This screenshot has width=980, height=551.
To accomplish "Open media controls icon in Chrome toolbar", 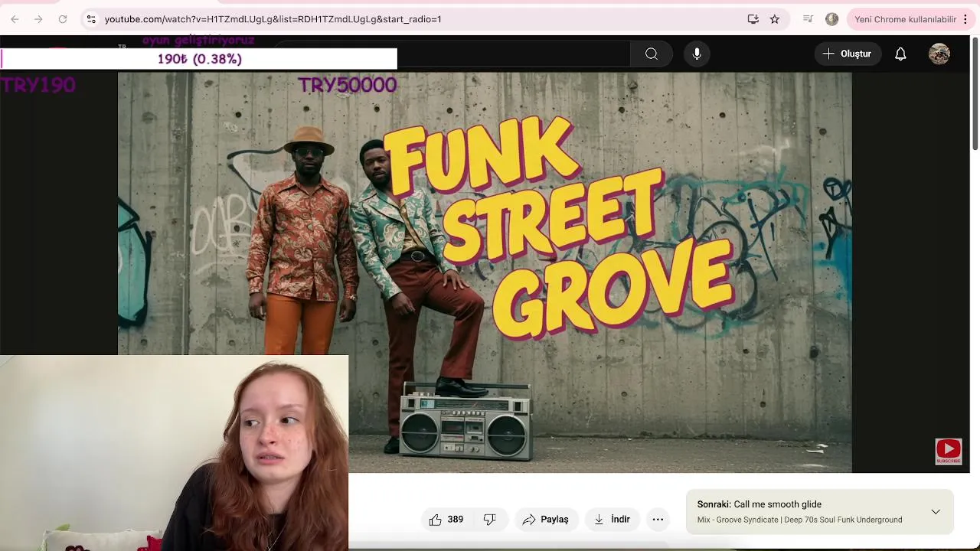I will pos(808,19).
